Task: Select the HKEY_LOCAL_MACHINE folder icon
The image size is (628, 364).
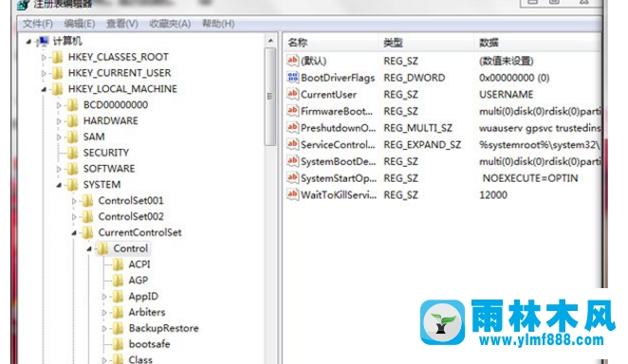Action: tap(58, 89)
